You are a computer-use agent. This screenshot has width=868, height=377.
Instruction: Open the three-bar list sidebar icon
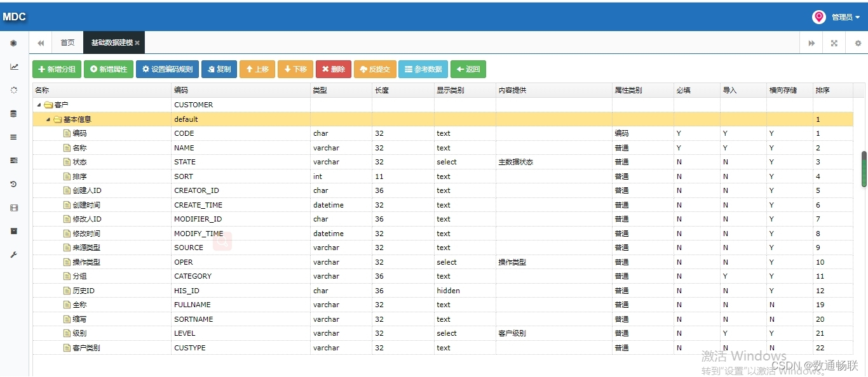point(14,137)
